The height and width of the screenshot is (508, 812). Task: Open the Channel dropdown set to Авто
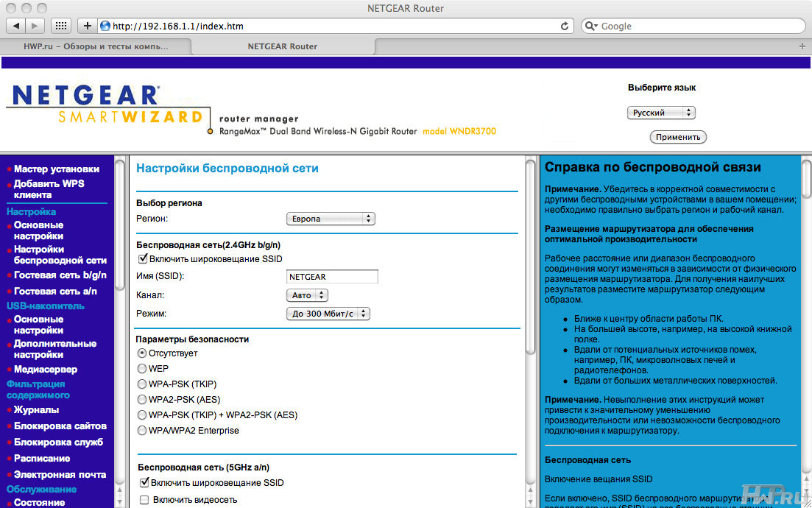pos(306,295)
